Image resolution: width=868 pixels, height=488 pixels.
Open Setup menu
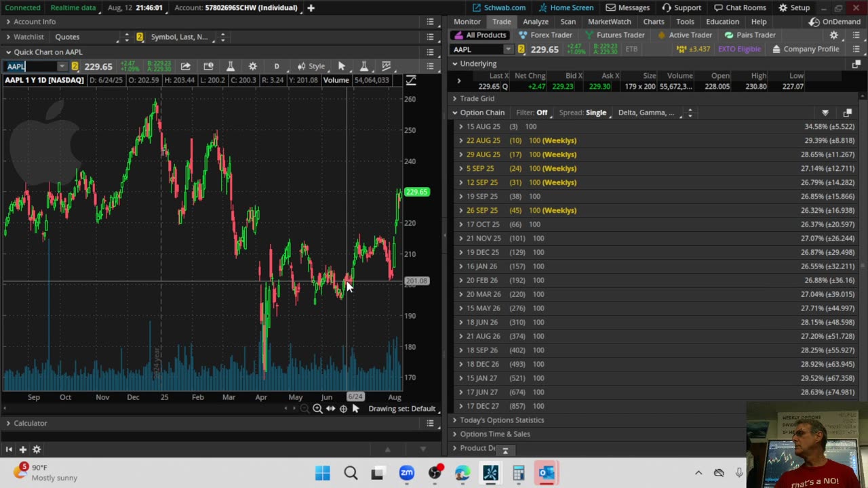click(x=794, y=7)
